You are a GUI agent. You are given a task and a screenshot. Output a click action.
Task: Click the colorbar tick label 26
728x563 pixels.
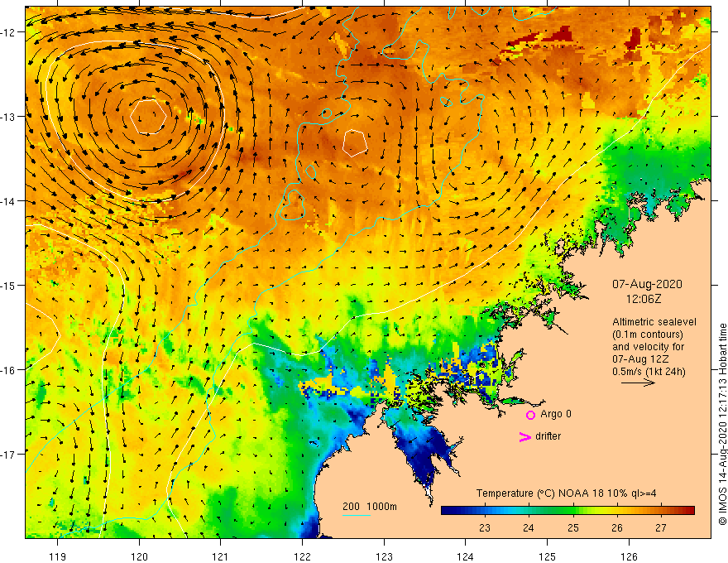coord(617,527)
